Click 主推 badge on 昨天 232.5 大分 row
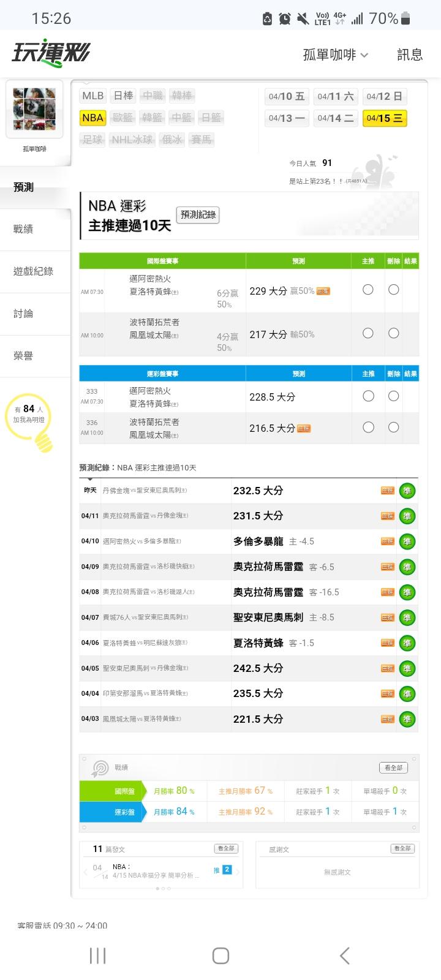Image resolution: width=441 pixels, height=980 pixels. click(388, 491)
